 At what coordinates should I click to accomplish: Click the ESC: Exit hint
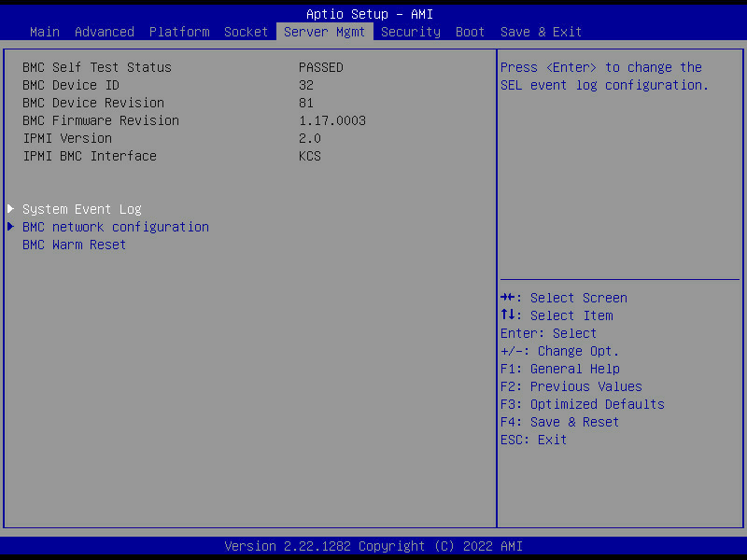(x=533, y=440)
